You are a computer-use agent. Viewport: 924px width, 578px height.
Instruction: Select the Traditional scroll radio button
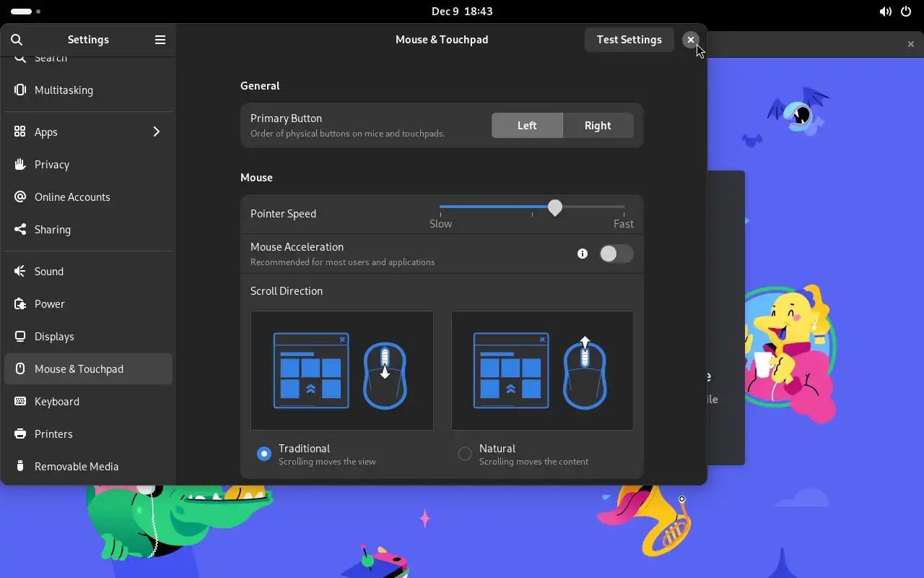coord(264,454)
